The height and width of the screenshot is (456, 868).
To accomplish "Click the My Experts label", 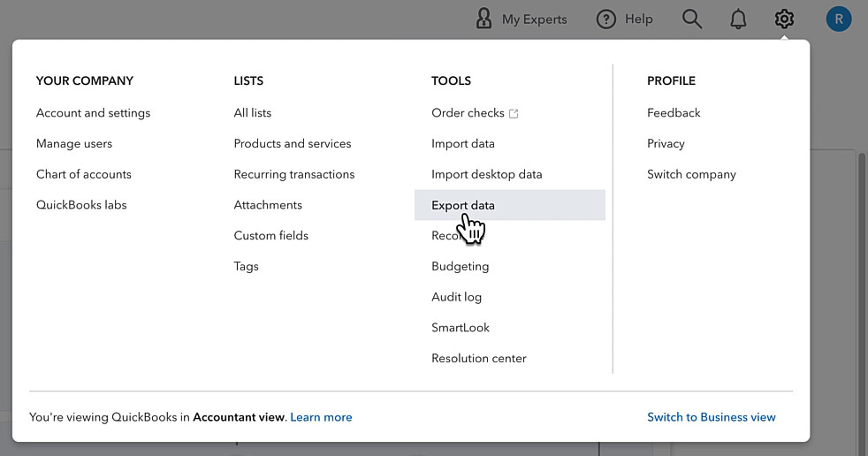I will 534,19.
